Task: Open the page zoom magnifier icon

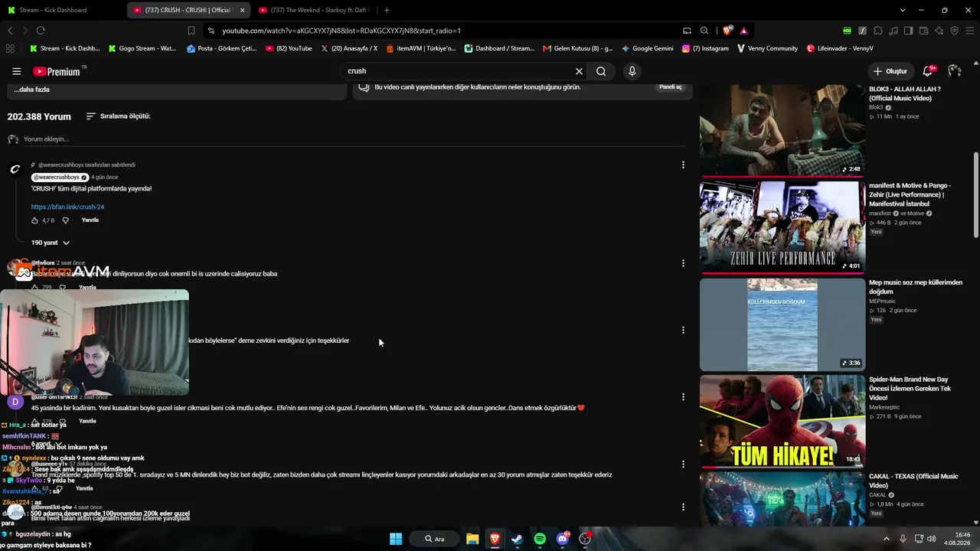Action: point(704,31)
